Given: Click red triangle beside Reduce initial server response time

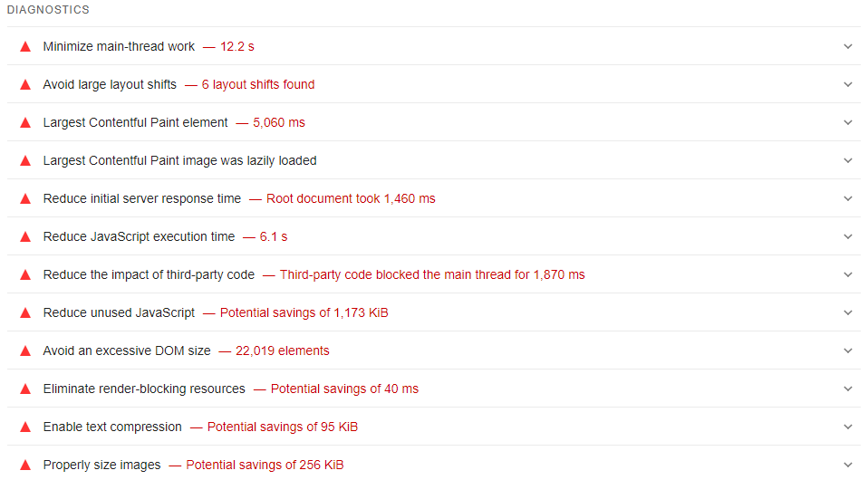Looking at the screenshot, I should [25, 198].
